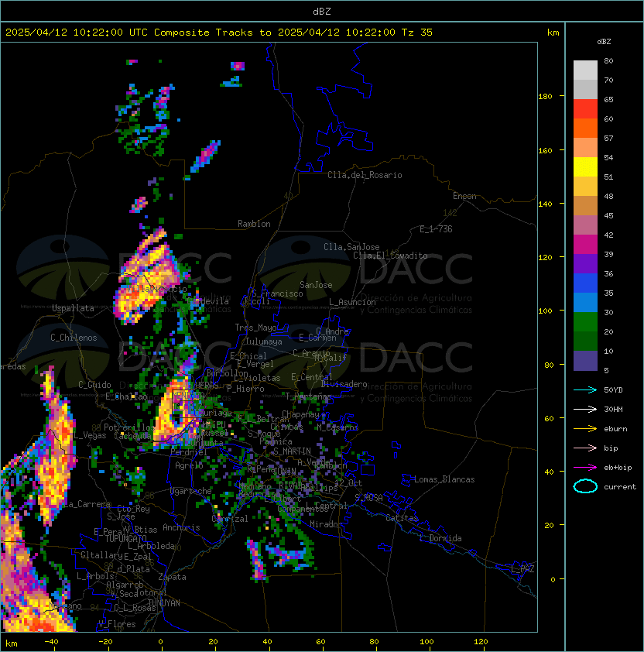
Task: Click the yellow eburn arrow icon
Action: tap(585, 428)
